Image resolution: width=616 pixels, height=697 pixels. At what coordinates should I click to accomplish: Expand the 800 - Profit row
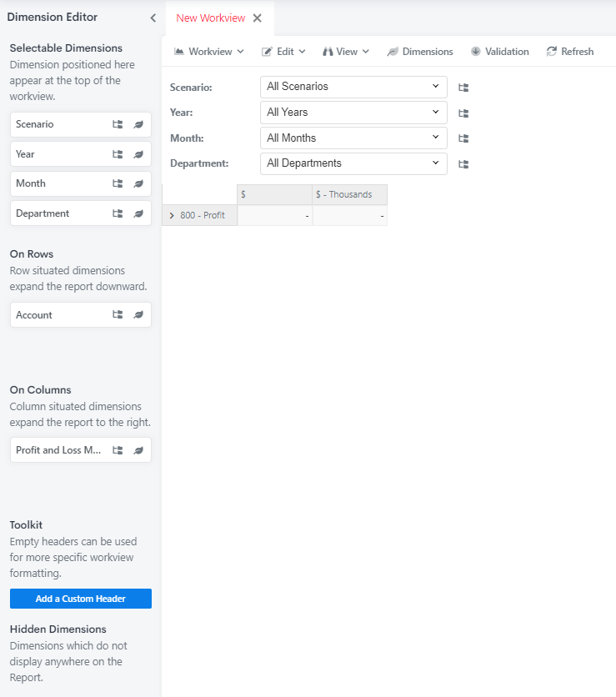point(172,215)
